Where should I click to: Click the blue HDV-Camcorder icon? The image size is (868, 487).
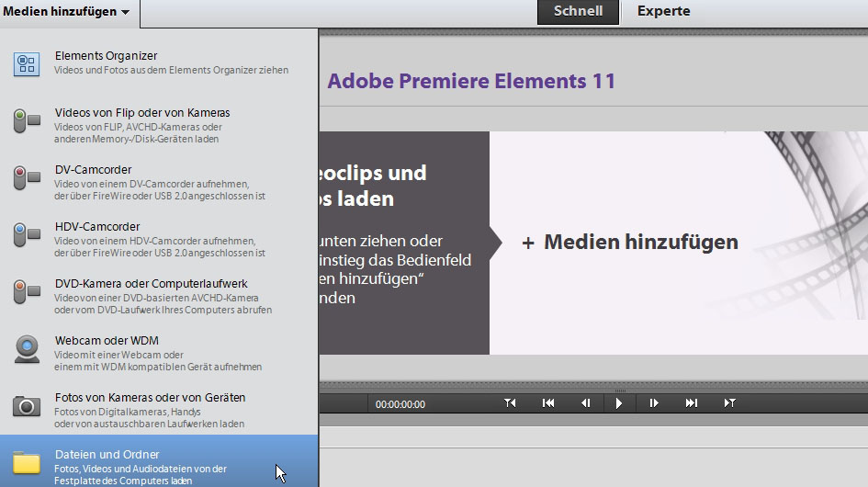point(27,234)
